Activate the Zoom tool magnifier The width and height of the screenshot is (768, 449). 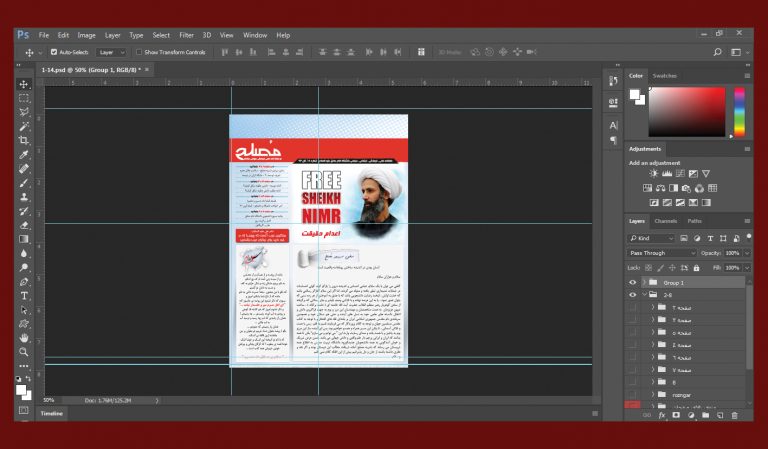[24, 352]
